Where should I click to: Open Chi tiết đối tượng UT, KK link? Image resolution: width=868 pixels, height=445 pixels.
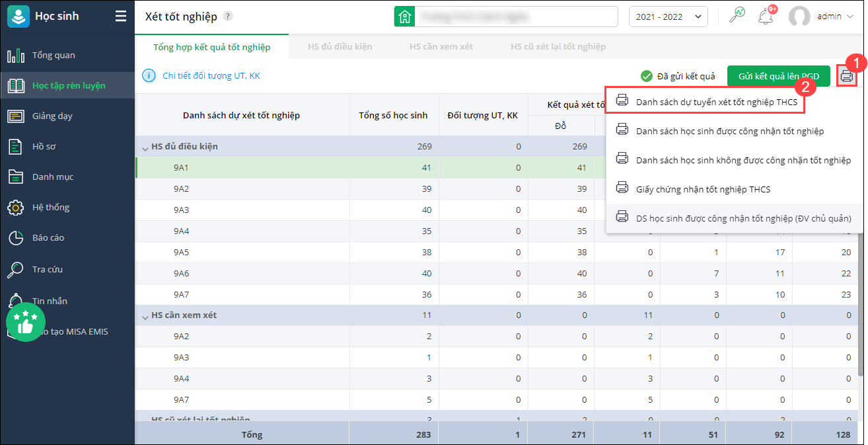click(x=211, y=76)
